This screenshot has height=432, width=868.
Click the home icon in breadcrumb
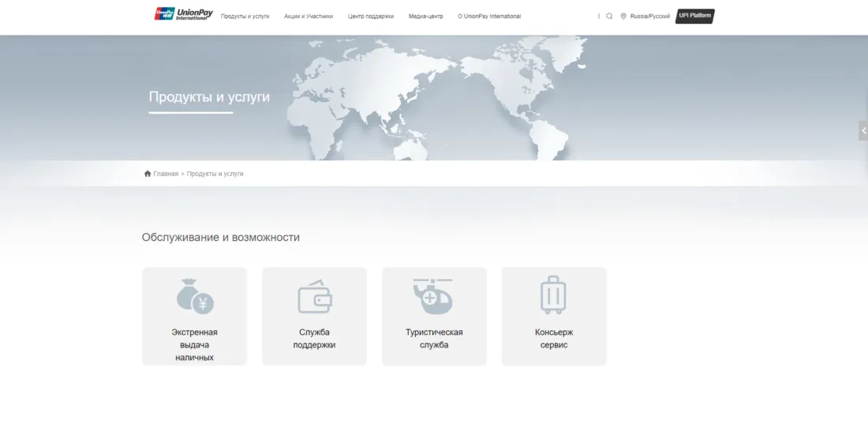click(148, 174)
